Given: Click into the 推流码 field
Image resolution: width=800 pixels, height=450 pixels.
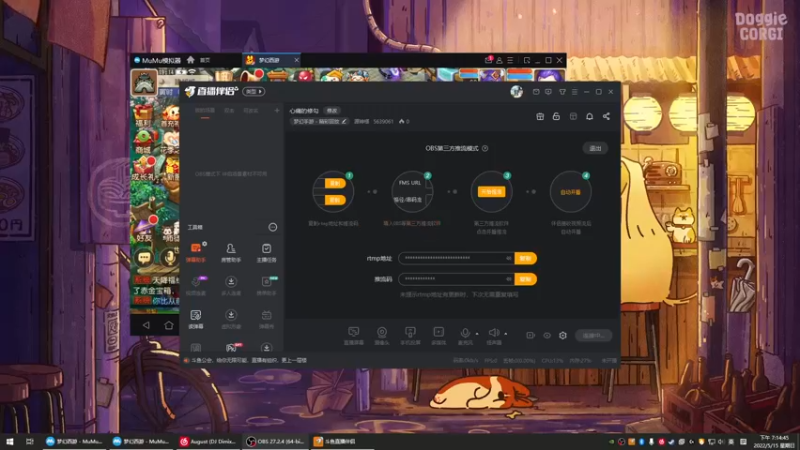Looking at the screenshot, I should point(456,279).
